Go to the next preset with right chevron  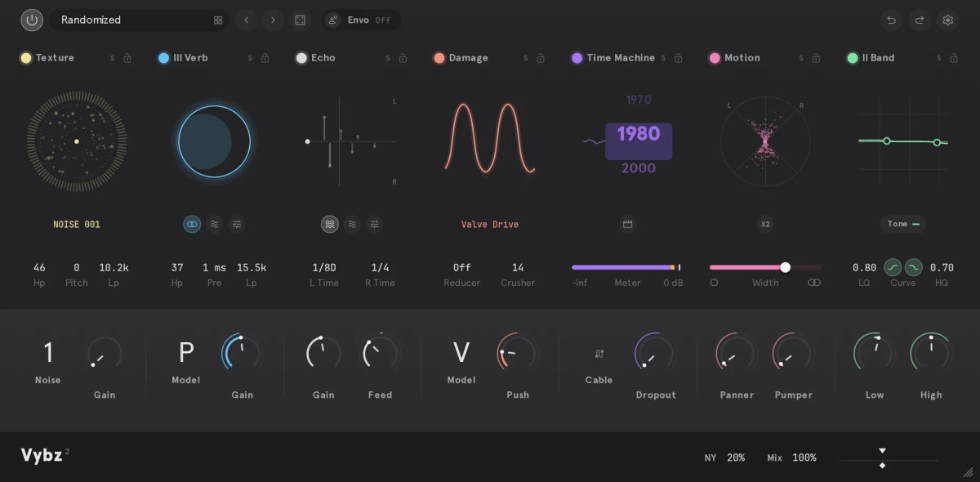[273, 20]
